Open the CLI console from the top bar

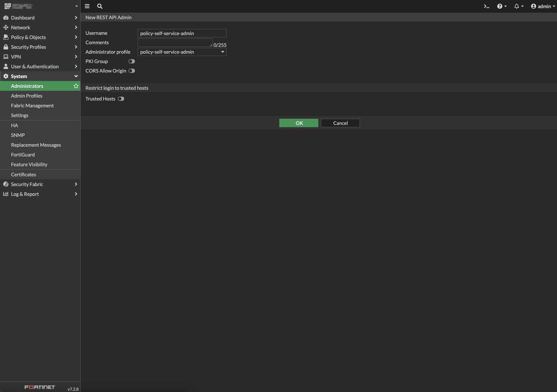(x=486, y=6)
